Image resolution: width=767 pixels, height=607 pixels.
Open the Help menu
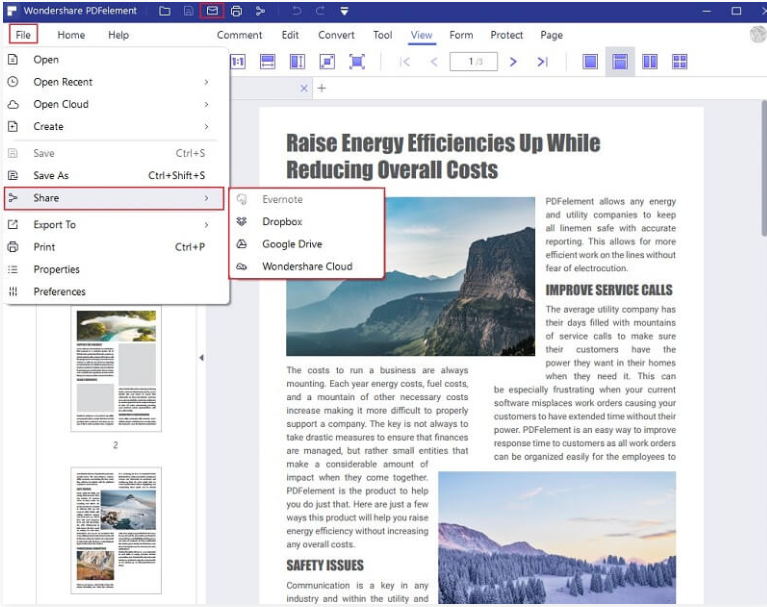click(118, 35)
